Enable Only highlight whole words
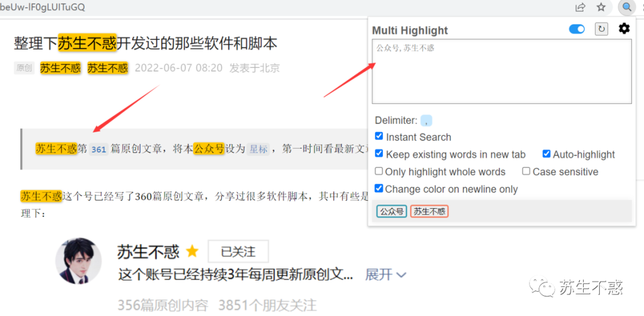The image size is (644, 316). [x=379, y=171]
